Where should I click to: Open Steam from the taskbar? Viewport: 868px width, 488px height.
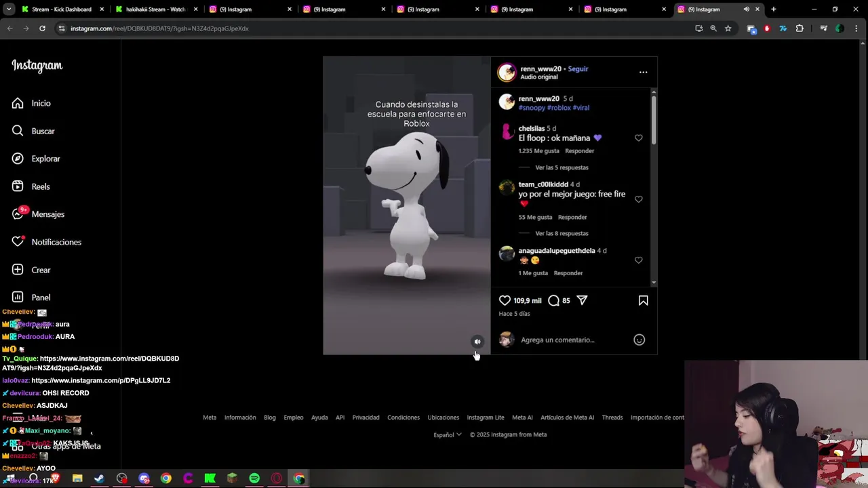tap(99, 479)
